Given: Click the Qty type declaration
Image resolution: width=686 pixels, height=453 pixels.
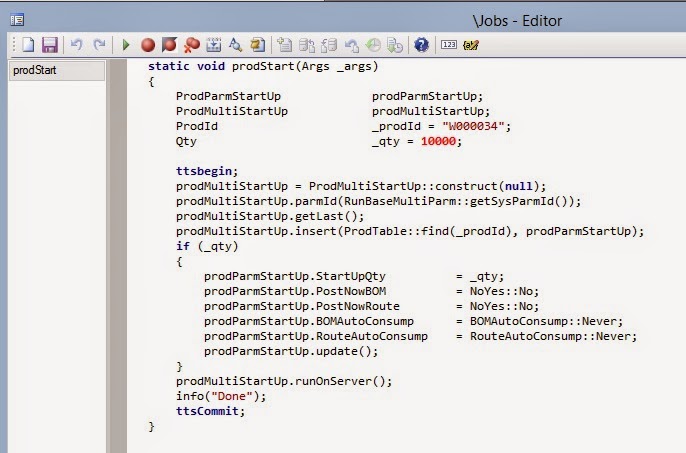Looking at the screenshot, I should 186,141.
